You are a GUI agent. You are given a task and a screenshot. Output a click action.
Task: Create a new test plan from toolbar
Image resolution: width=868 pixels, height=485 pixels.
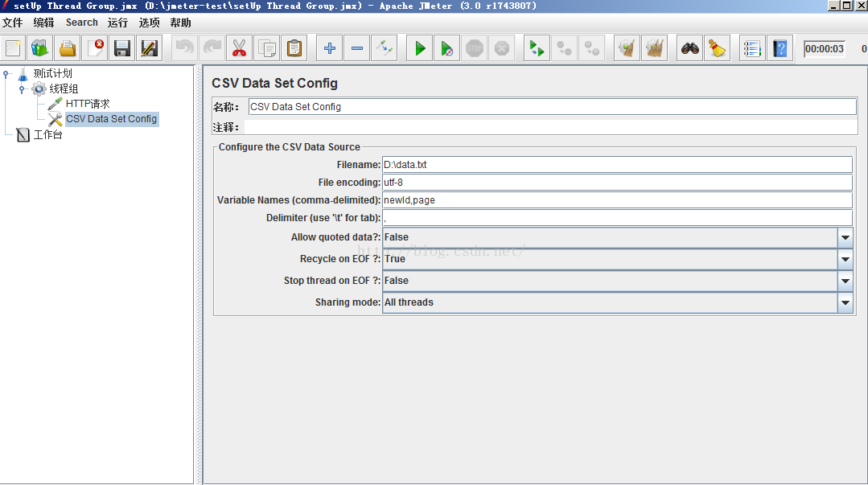coord(13,49)
